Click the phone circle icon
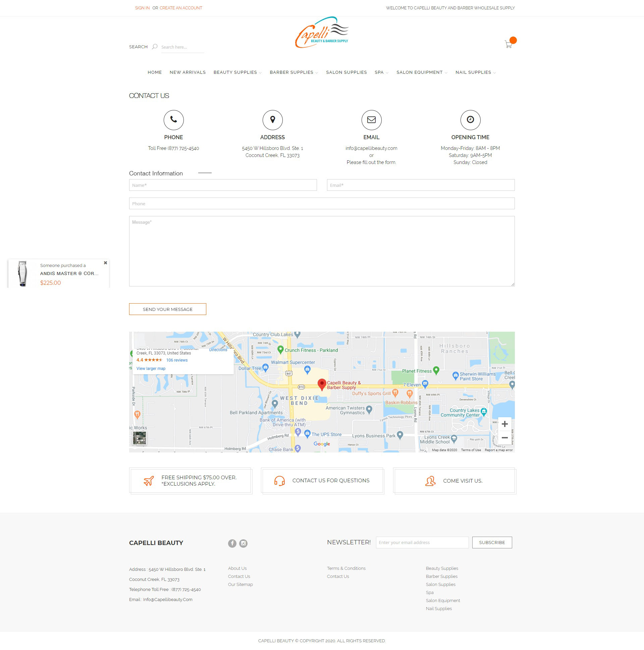644x650 pixels. coord(173,120)
